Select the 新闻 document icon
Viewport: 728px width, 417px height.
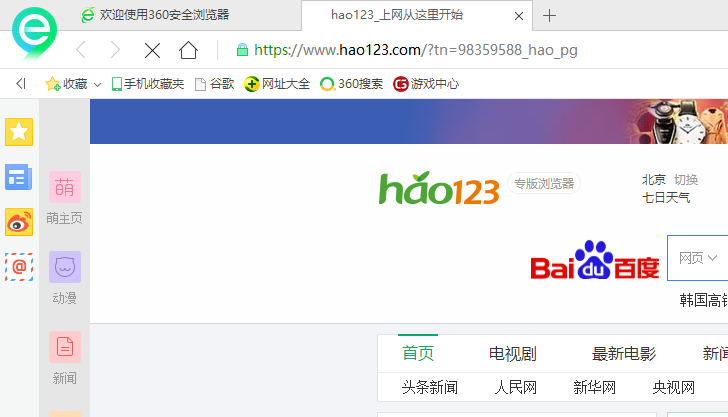pyautogui.click(x=65, y=347)
